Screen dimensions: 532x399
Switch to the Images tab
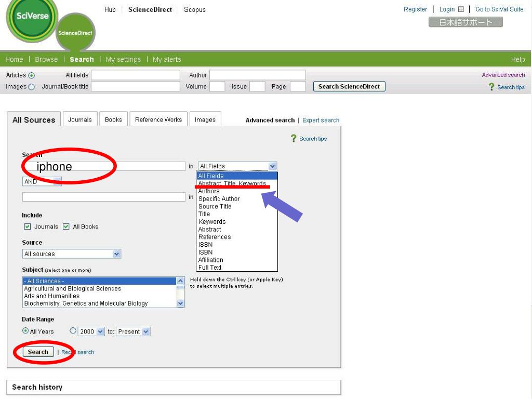point(205,119)
